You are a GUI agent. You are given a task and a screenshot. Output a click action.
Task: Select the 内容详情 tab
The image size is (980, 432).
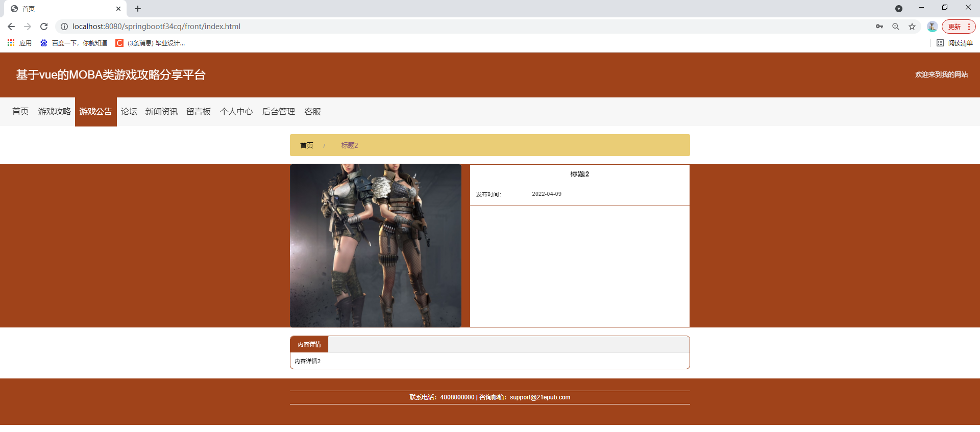(x=309, y=344)
